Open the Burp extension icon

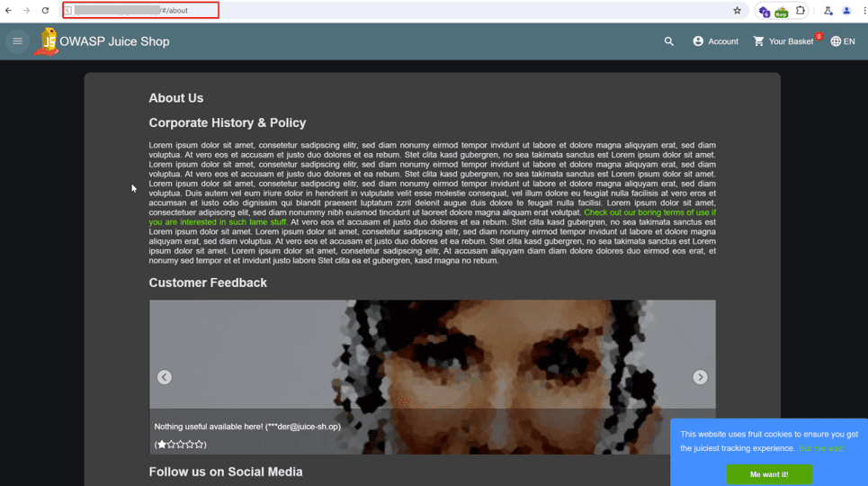[x=782, y=11]
